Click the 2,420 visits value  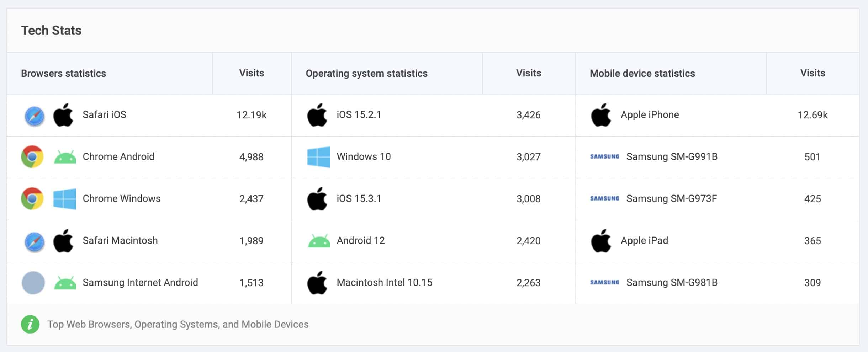[529, 241]
